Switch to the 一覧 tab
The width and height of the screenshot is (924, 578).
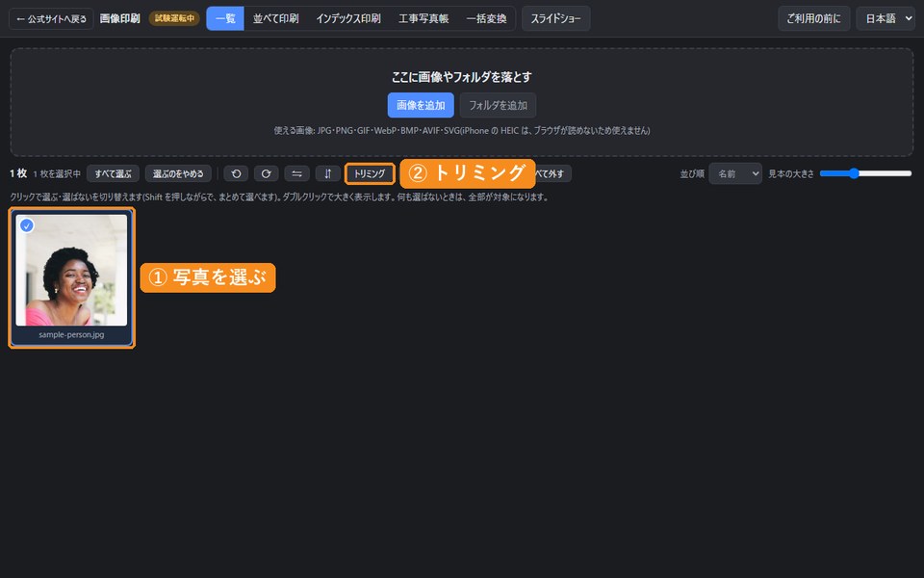225,18
